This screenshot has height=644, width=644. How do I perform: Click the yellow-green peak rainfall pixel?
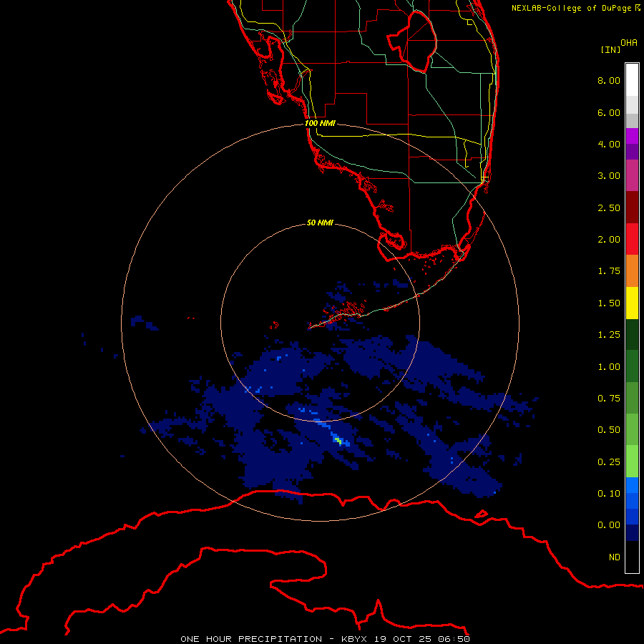click(x=338, y=440)
